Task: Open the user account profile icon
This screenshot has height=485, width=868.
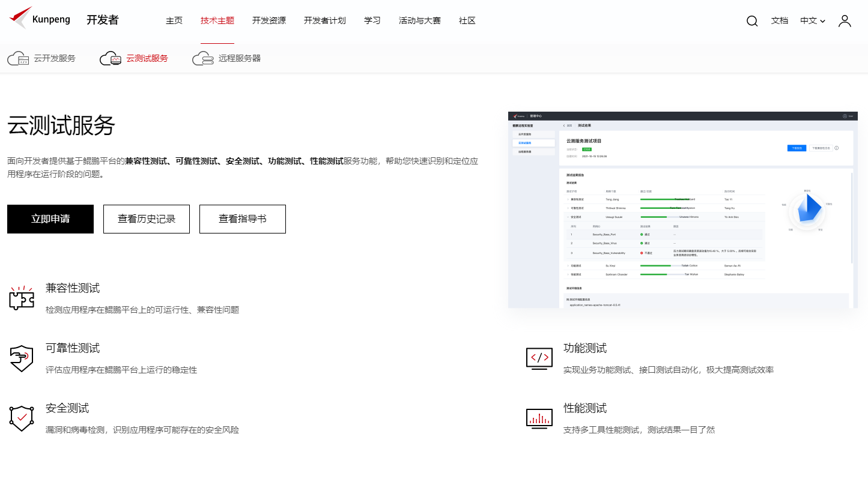Action: (x=845, y=21)
